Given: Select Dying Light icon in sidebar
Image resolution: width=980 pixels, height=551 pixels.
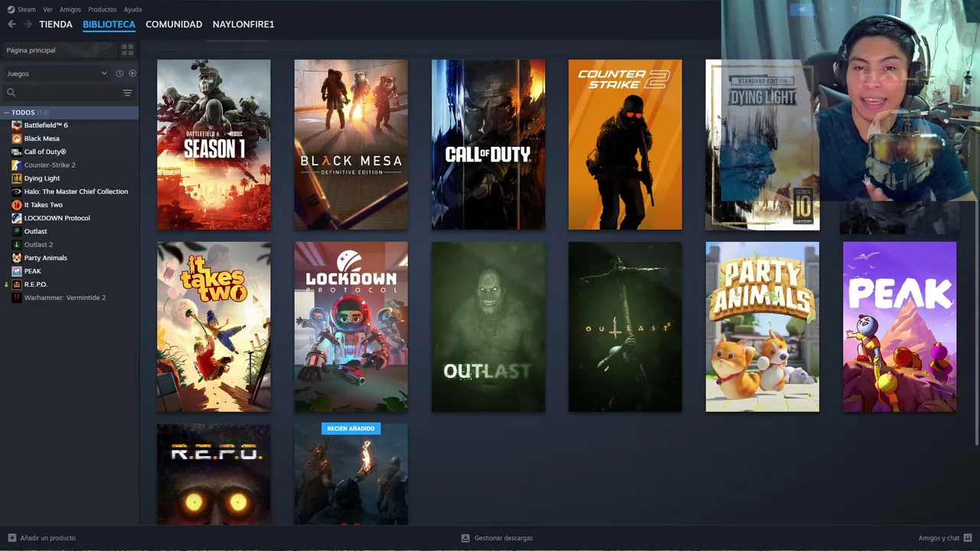Looking at the screenshot, I should click(17, 178).
